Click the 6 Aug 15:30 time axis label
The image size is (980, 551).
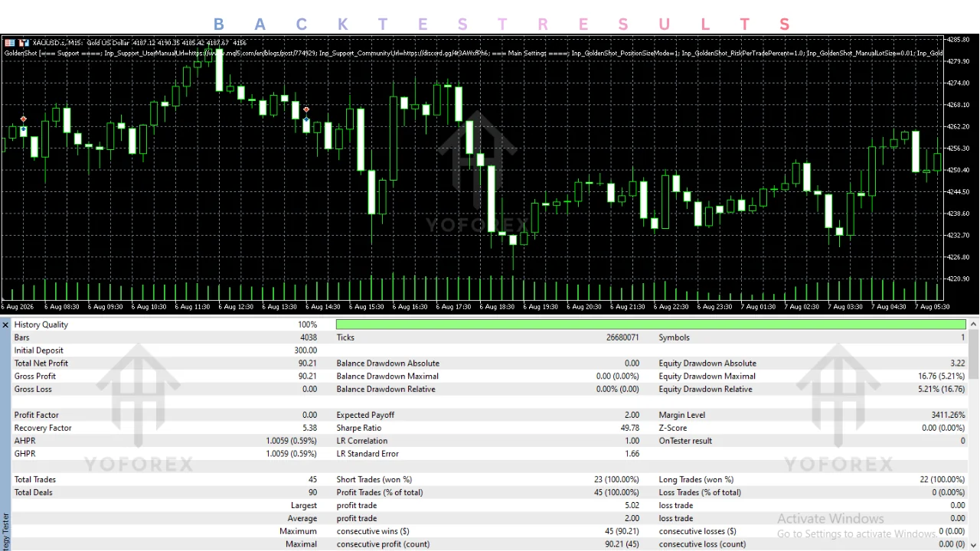[365, 307]
